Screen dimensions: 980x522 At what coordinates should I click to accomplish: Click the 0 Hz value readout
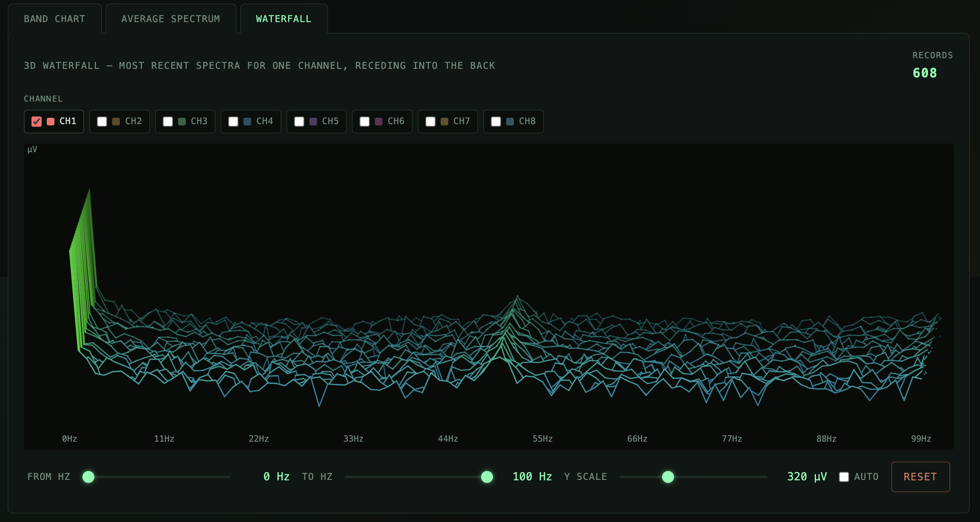coord(277,477)
